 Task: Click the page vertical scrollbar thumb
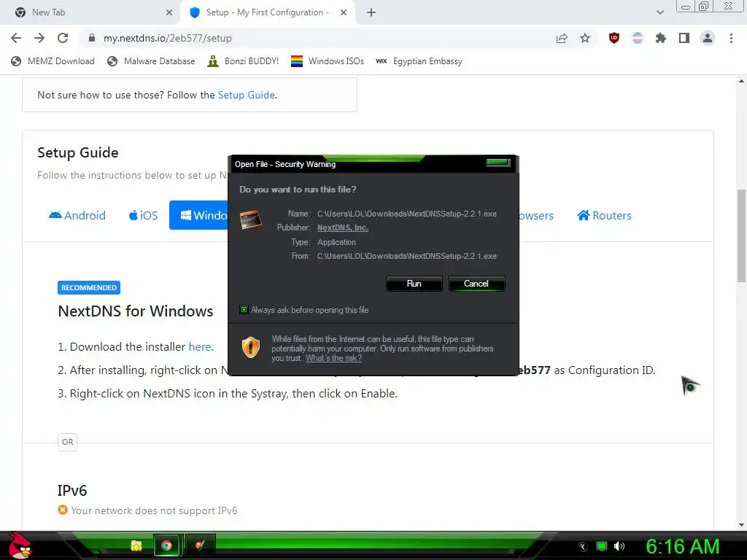click(x=741, y=236)
